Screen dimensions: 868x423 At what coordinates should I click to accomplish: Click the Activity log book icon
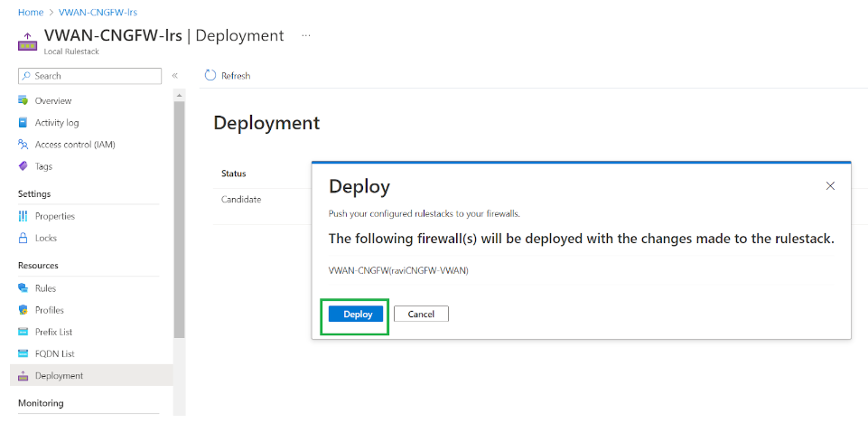point(23,123)
